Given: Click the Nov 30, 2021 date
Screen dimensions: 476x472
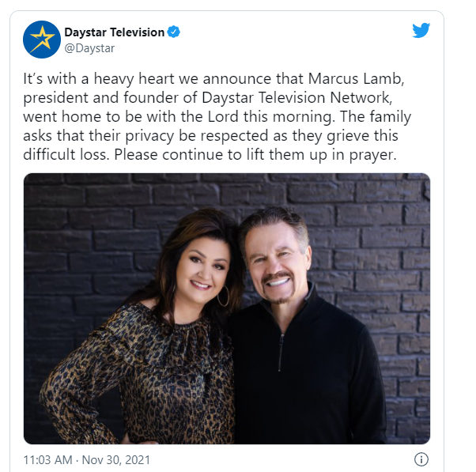Looking at the screenshot, I should pyautogui.click(x=116, y=460).
